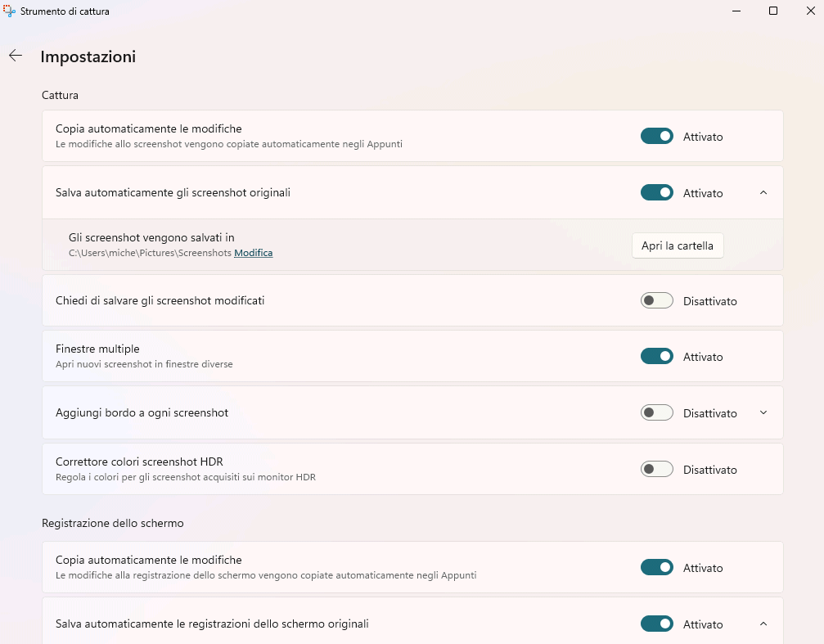Turn on Correttore colori screenshot HDR
This screenshot has height=644, width=824.
pyautogui.click(x=656, y=470)
